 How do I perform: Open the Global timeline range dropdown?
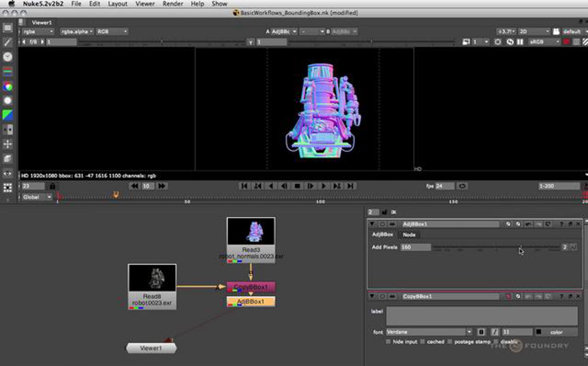pyautogui.click(x=37, y=197)
